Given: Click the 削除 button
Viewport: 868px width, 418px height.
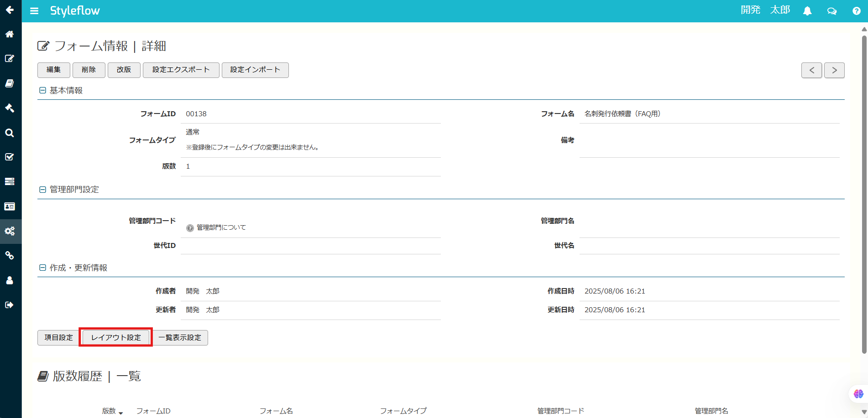Looking at the screenshot, I should click(89, 70).
